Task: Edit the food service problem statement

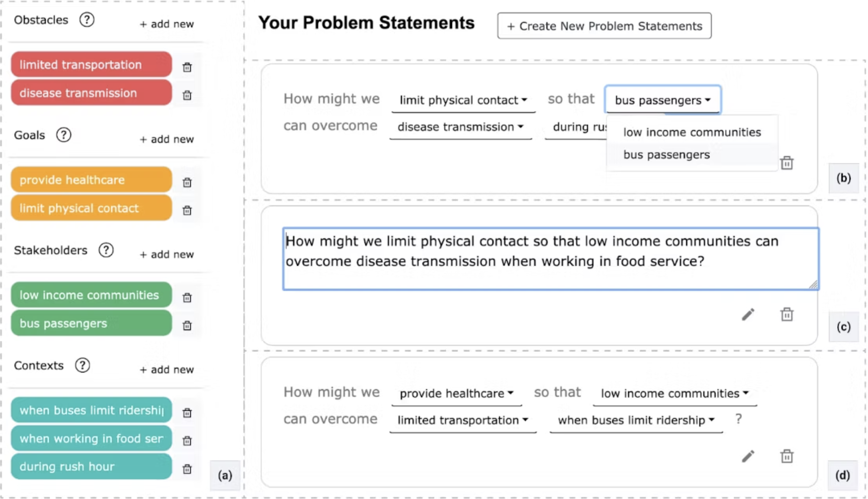Action: click(x=748, y=314)
